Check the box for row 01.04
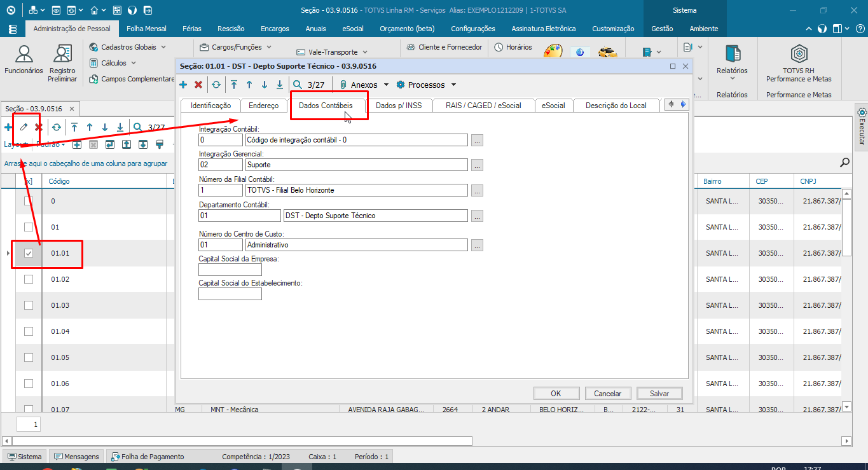Screen dimensions: 868x470 click(x=28, y=331)
